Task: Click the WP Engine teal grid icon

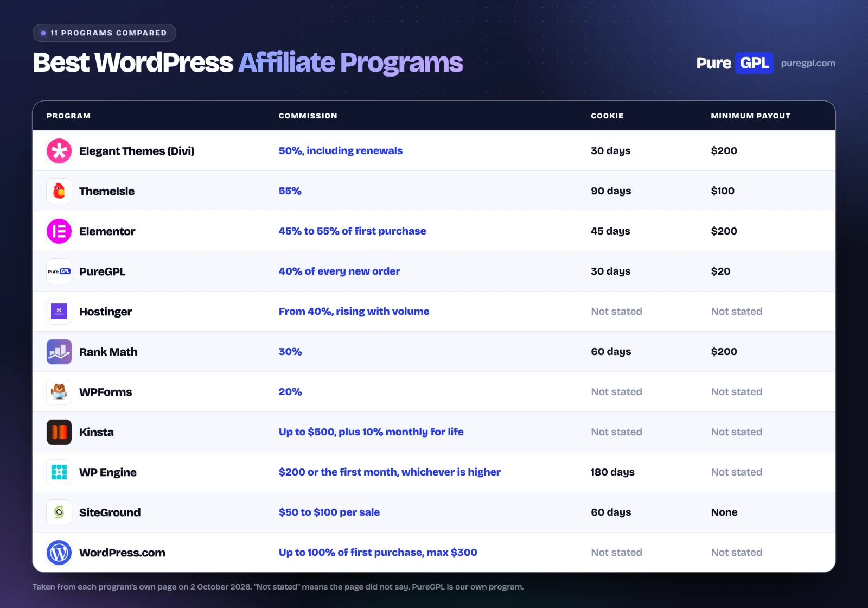Action: (x=59, y=472)
